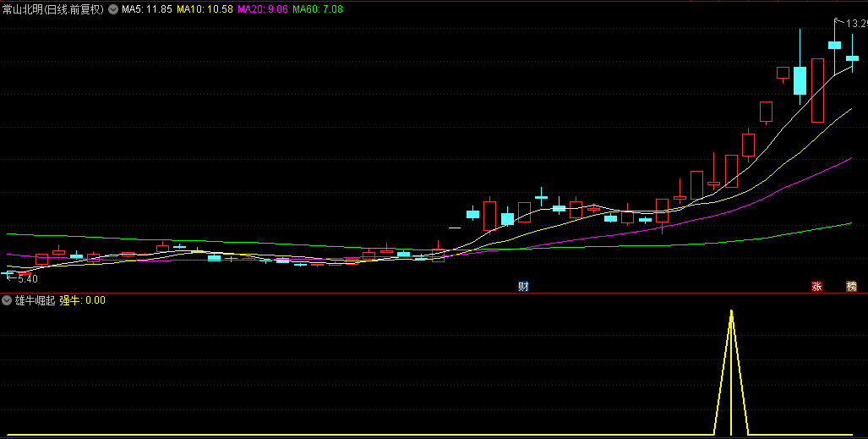
Task: Click the 13.25 high price label
Action: [x=856, y=24]
